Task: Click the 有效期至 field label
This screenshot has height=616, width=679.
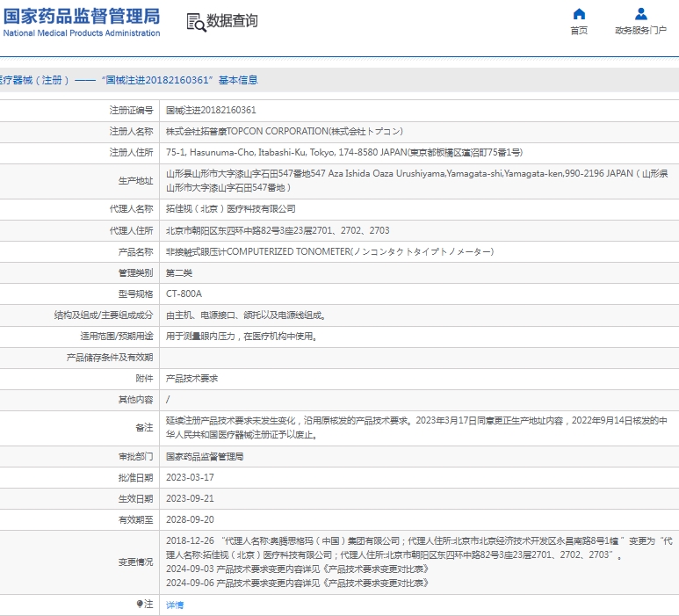Action: 135,520
